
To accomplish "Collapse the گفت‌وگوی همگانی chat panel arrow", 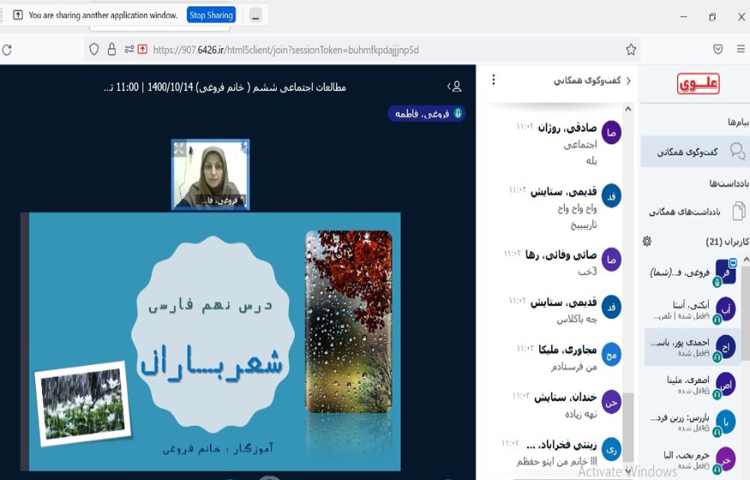I will coord(628,81).
